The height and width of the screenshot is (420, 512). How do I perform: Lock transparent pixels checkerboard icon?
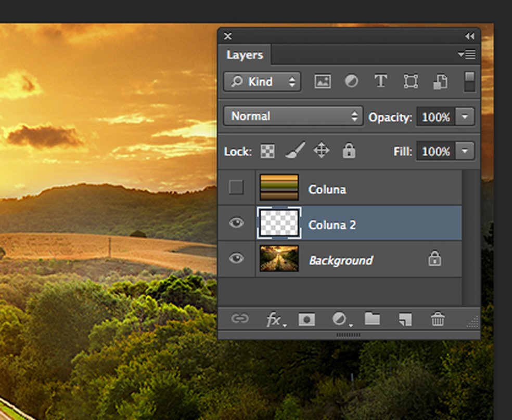(x=267, y=151)
